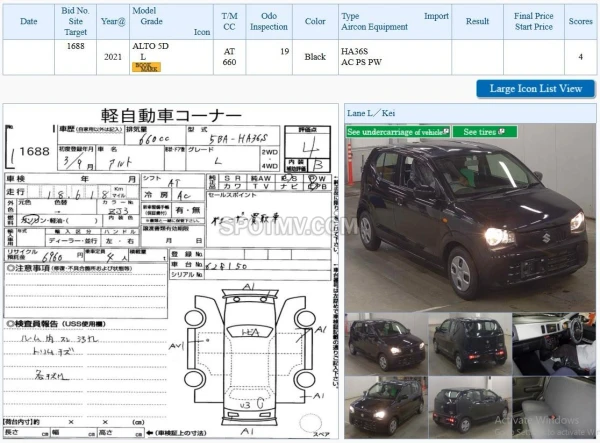Open the See tires link
The width and height of the screenshot is (600, 443).
click(484, 132)
